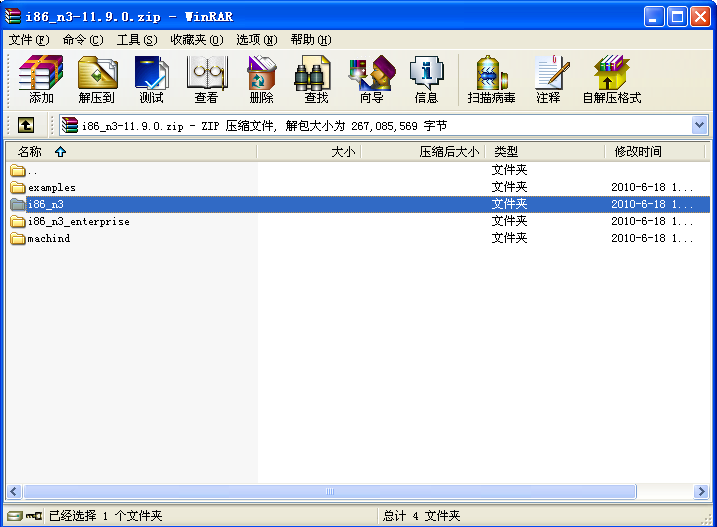717x527 pixels.
Task: Select the i86_n3_enterprise folder name
Action: pos(79,221)
